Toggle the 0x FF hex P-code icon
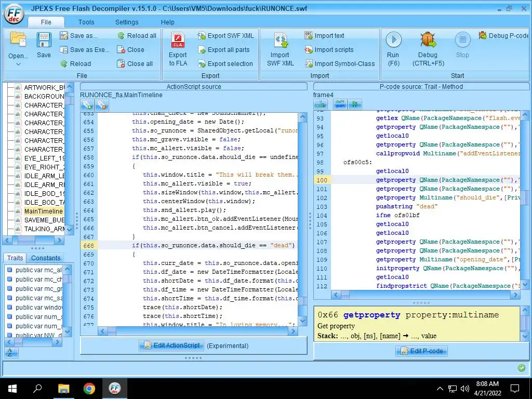Viewport: 532px width, 399px height. click(355, 104)
